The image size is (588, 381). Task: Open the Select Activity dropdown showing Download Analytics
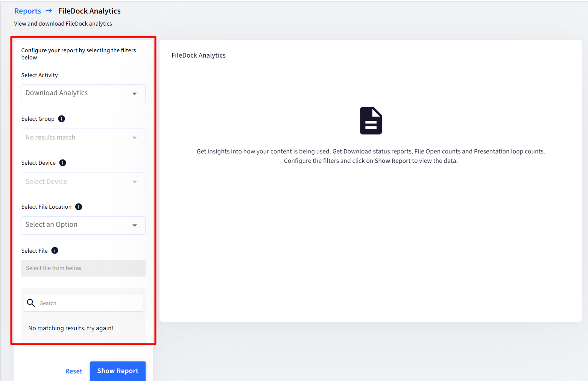pos(83,93)
